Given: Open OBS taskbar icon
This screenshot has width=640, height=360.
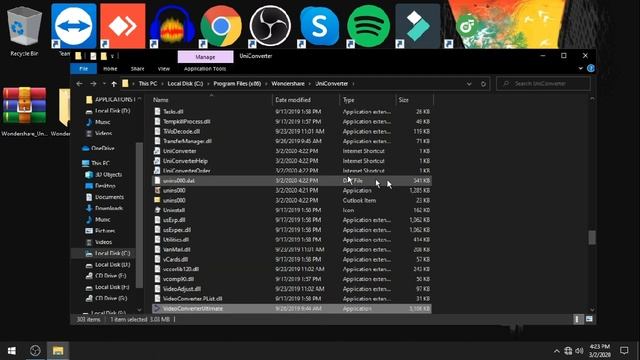Looking at the screenshot, I should tap(35, 351).
